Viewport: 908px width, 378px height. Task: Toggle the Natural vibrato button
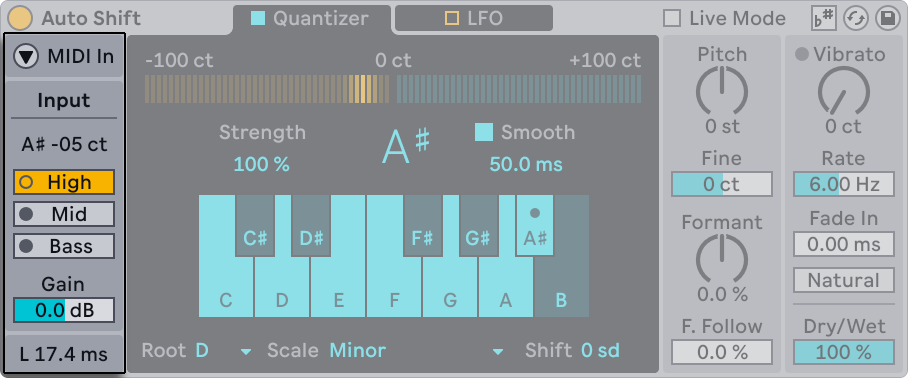coord(844,281)
